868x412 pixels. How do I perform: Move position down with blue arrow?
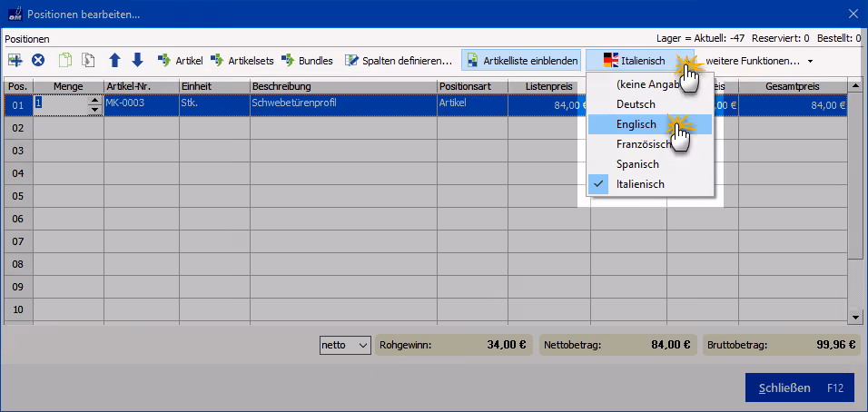tap(137, 60)
